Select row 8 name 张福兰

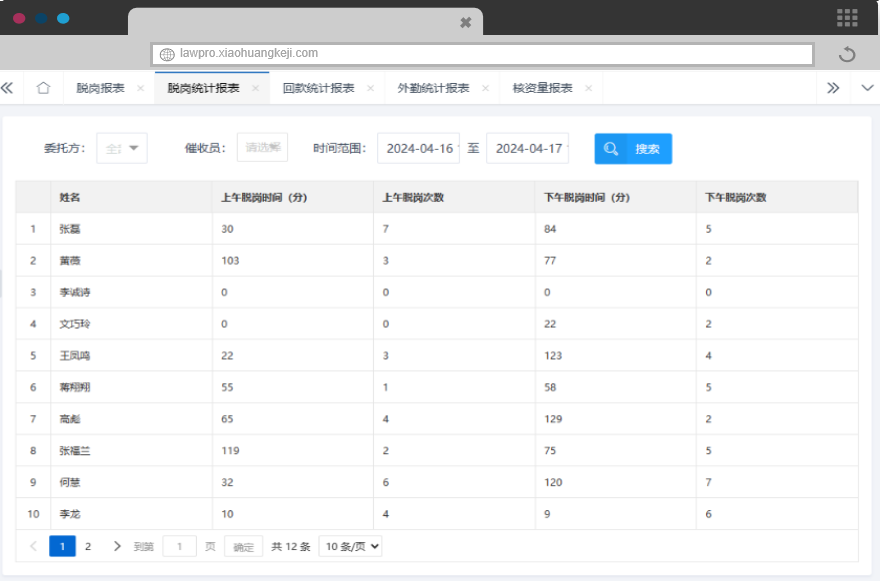(x=75, y=451)
